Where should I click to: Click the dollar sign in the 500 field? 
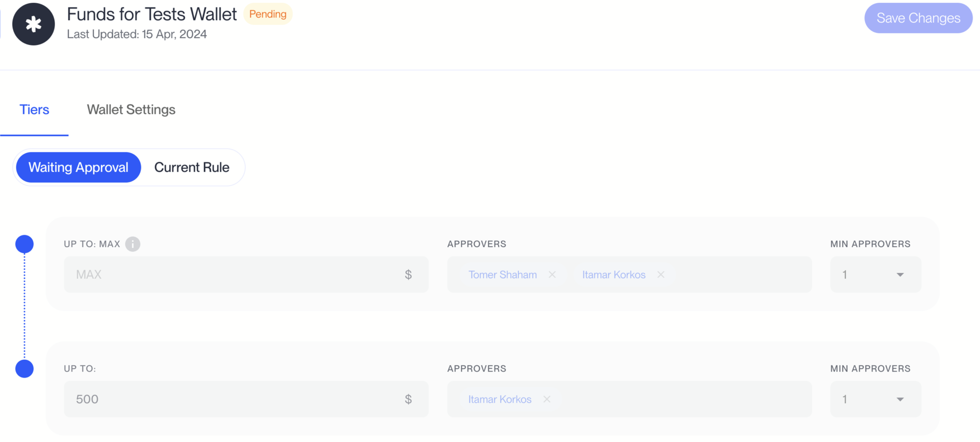coord(408,399)
